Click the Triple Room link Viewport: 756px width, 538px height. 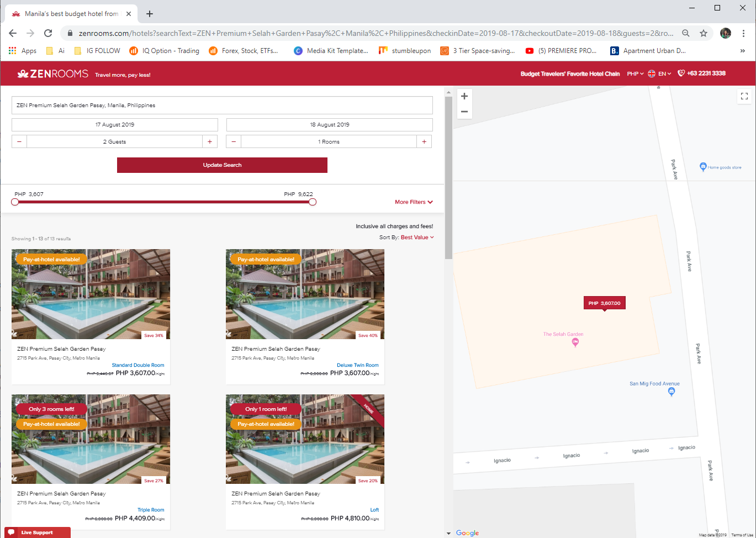coord(151,510)
